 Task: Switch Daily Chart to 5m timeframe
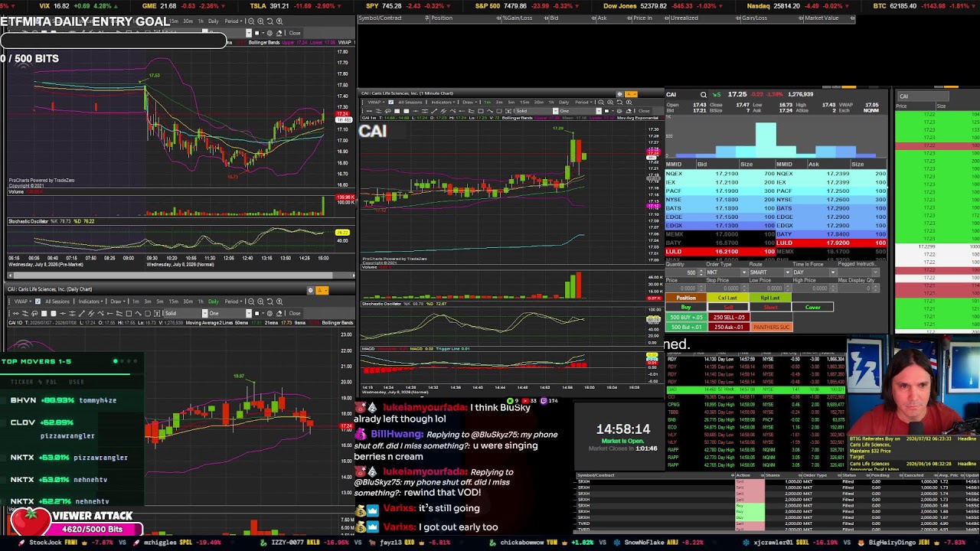(x=160, y=302)
